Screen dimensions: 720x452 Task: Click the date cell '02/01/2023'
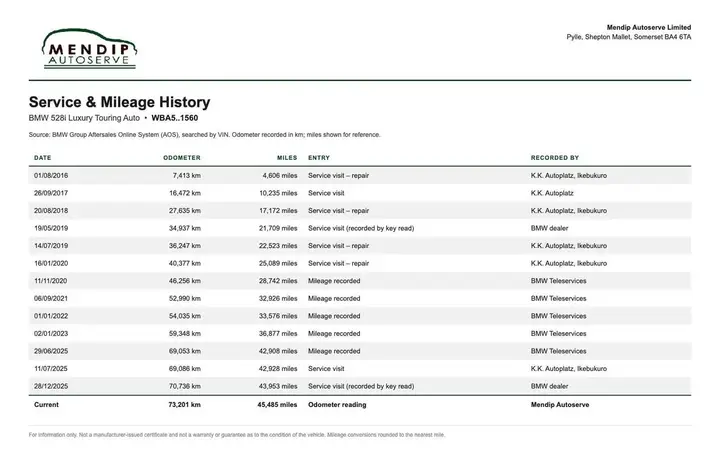[x=51, y=333]
